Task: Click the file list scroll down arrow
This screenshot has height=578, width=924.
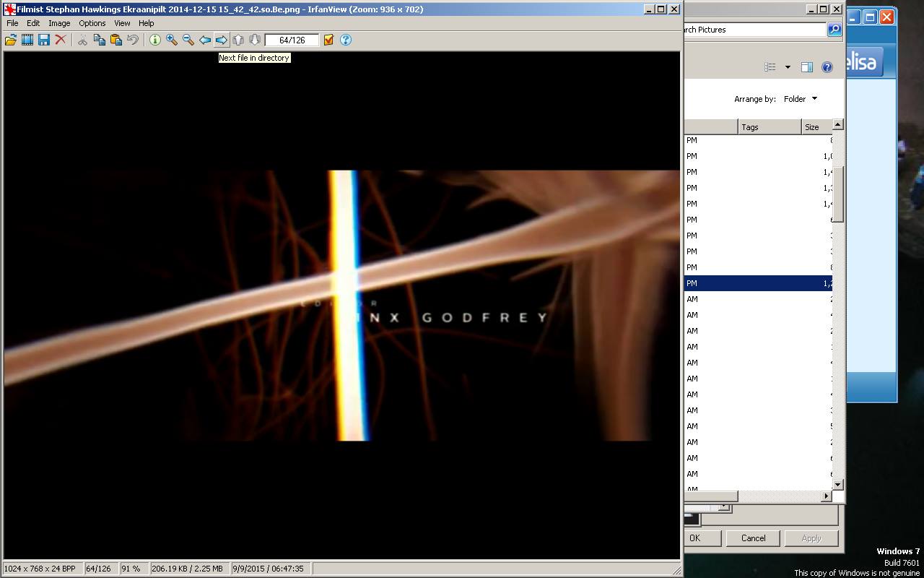Action: pos(837,484)
